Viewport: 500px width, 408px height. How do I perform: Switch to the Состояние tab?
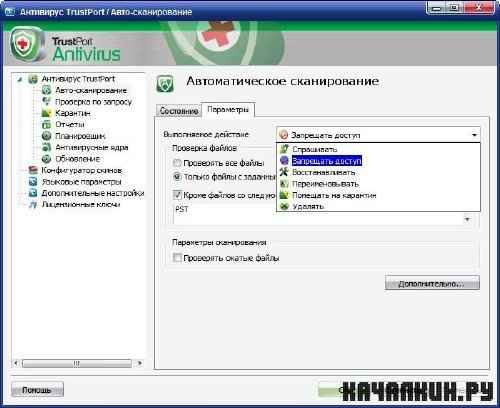pos(179,111)
